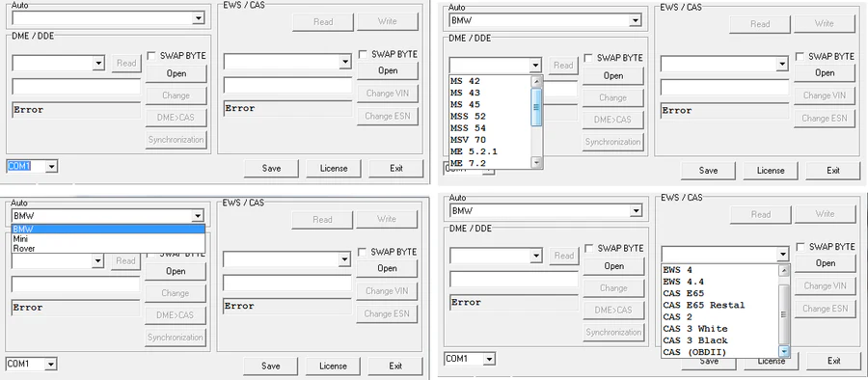This screenshot has height=380, width=868.
Task: Click the DME file field in the CAS list panel
Action: (x=514, y=279)
